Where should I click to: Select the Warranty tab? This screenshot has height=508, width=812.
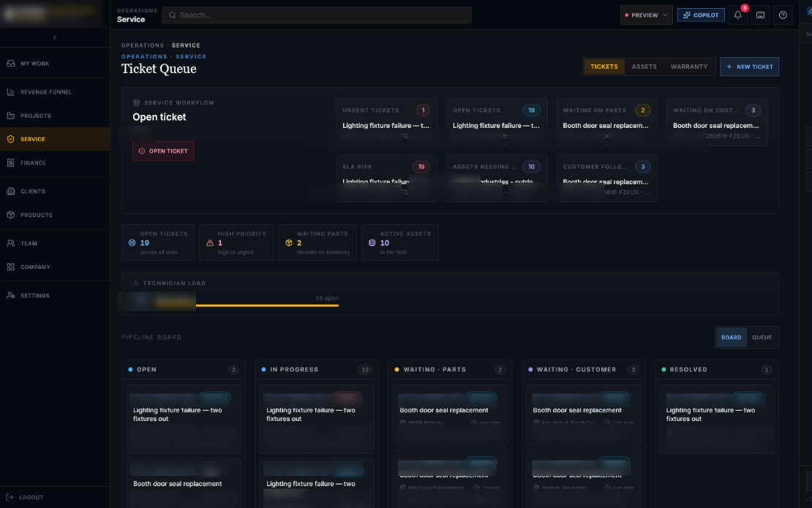(x=689, y=67)
